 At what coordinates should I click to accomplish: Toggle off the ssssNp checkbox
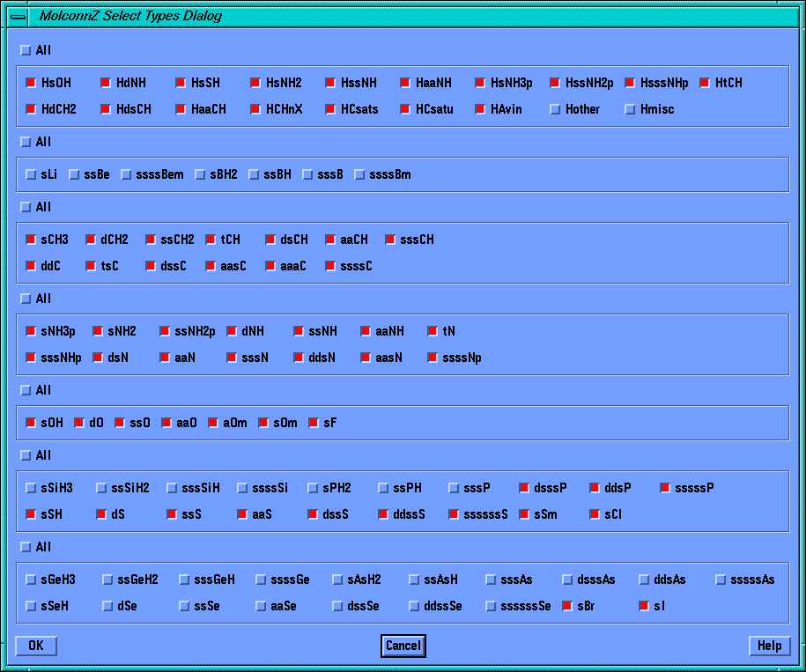coord(433,358)
